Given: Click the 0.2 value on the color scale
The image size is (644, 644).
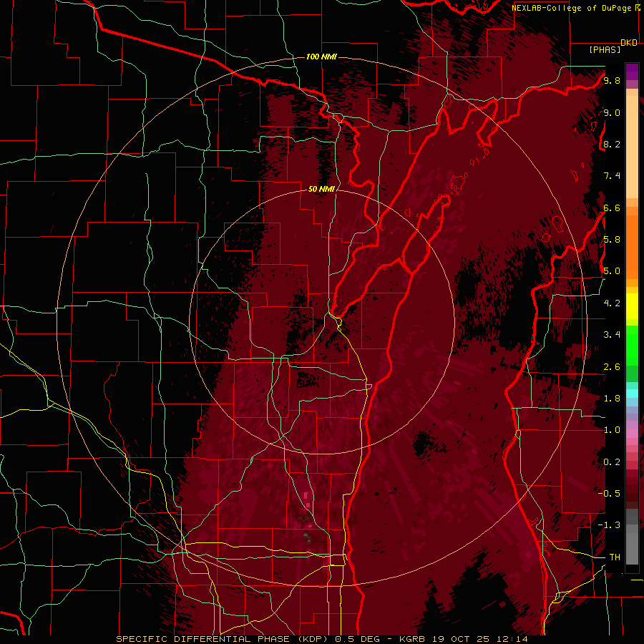Looking at the screenshot, I should pyautogui.click(x=612, y=462).
